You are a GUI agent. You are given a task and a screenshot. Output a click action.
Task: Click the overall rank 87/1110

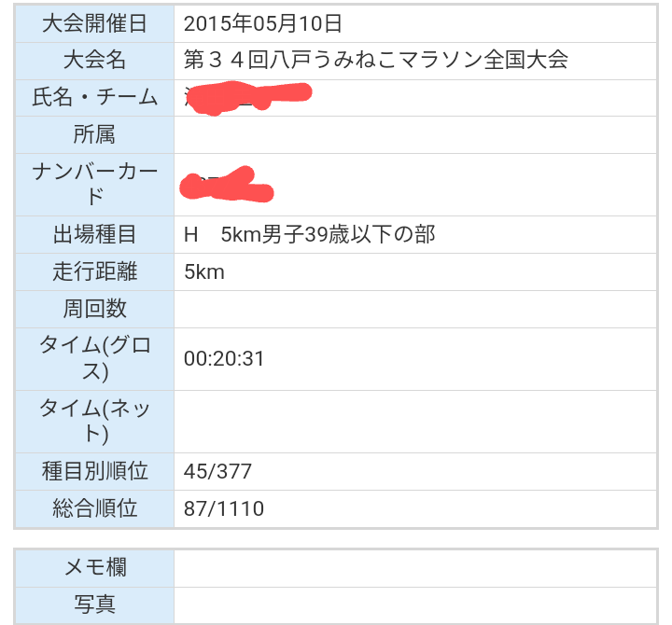tap(224, 508)
